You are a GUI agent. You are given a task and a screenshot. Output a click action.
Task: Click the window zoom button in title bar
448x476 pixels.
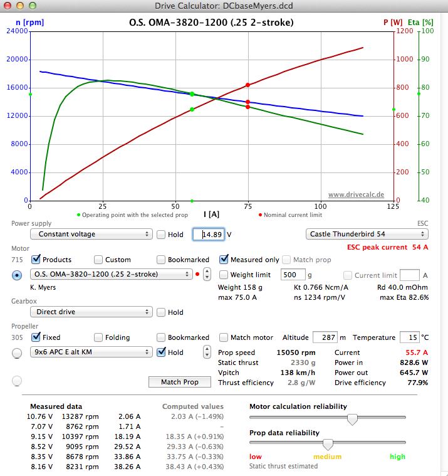point(32,6)
